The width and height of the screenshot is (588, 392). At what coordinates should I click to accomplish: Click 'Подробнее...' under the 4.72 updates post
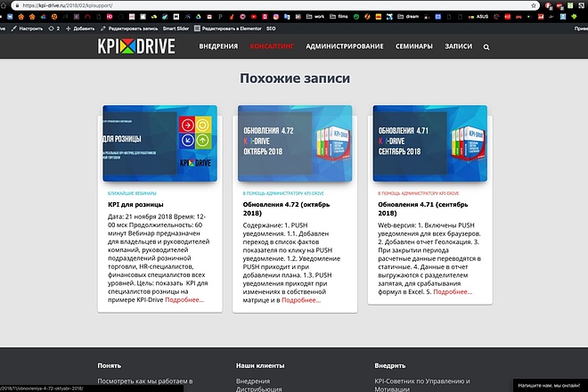click(301, 300)
